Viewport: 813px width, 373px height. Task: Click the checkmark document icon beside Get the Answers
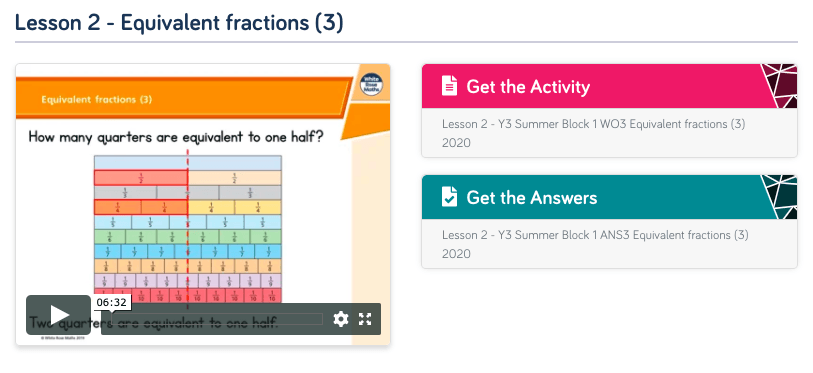click(450, 197)
